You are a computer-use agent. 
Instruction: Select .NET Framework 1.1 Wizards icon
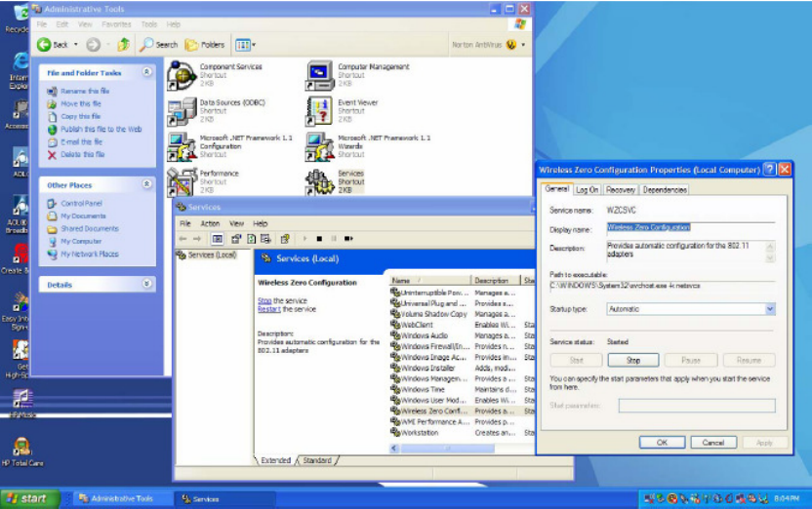320,147
